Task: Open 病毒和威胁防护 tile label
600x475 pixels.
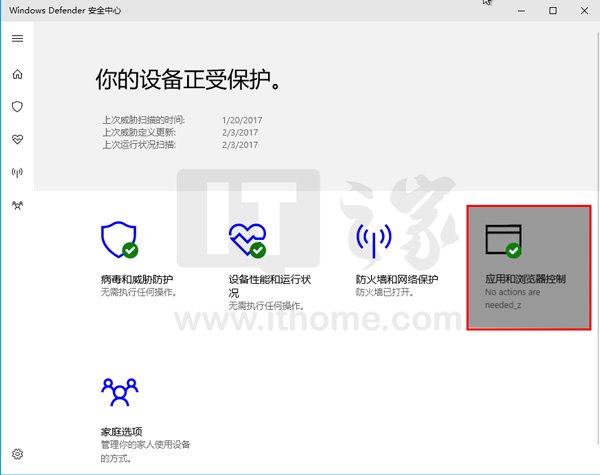Action: [137, 279]
